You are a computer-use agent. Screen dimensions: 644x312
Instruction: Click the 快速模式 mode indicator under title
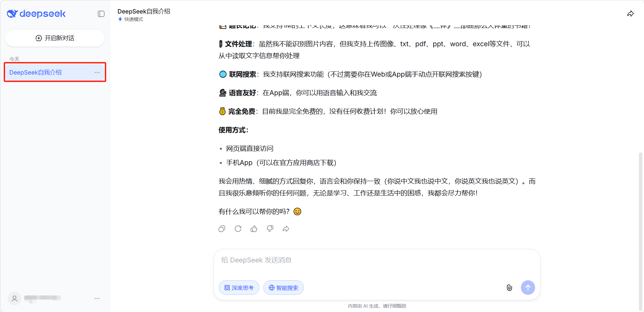[x=131, y=20]
